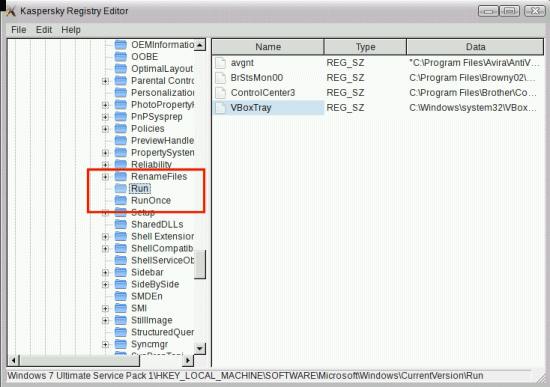The width and height of the screenshot is (550, 387).
Task: Click the VBoxTray system32 data cell
Action: [x=473, y=108]
